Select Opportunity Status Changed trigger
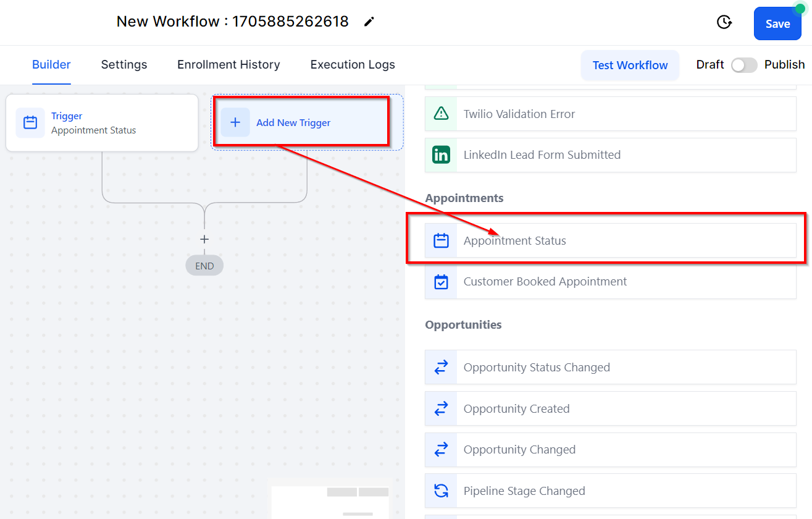The height and width of the screenshot is (519, 812). click(x=611, y=367)
